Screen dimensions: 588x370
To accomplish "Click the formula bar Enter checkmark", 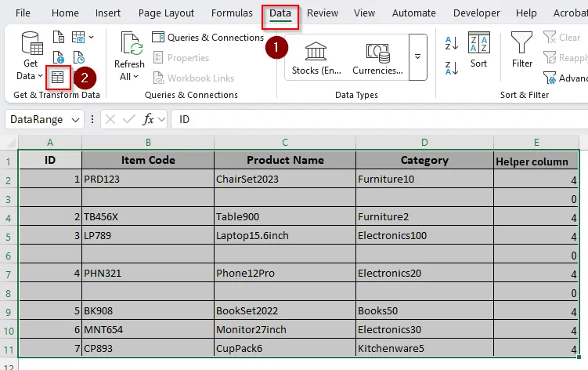I will 129,119.
